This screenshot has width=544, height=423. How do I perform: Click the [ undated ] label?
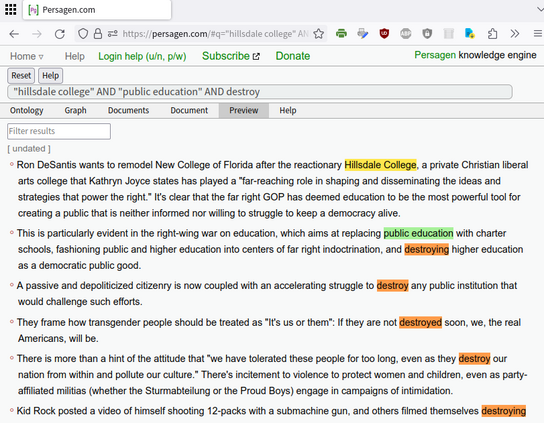click(29, 149)
